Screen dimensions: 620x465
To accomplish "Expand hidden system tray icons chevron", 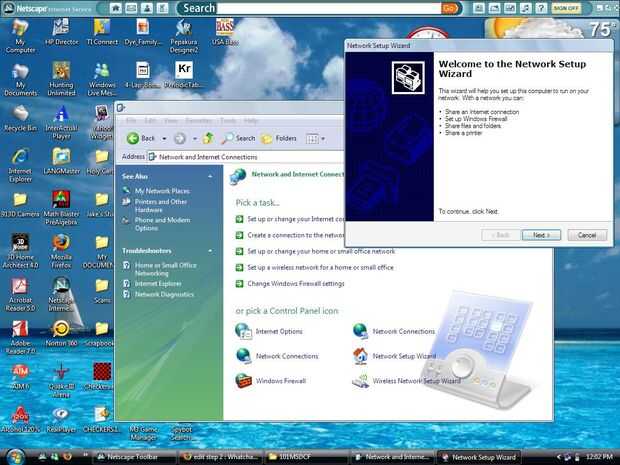I will (559, 457).
